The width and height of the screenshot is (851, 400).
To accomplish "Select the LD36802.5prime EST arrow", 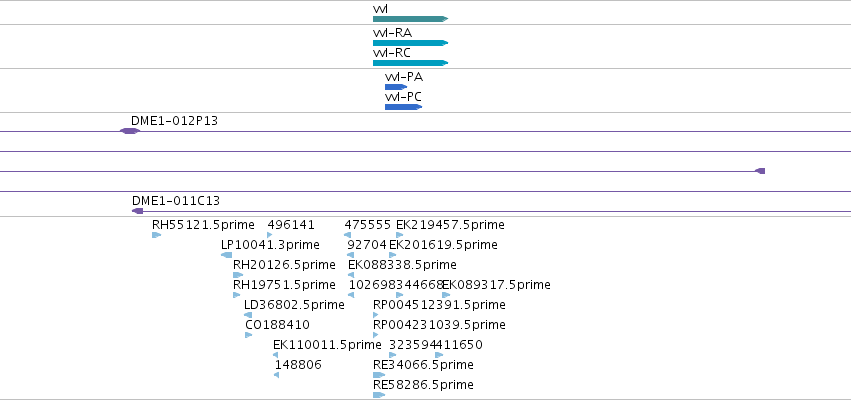I will click(248, 315).
